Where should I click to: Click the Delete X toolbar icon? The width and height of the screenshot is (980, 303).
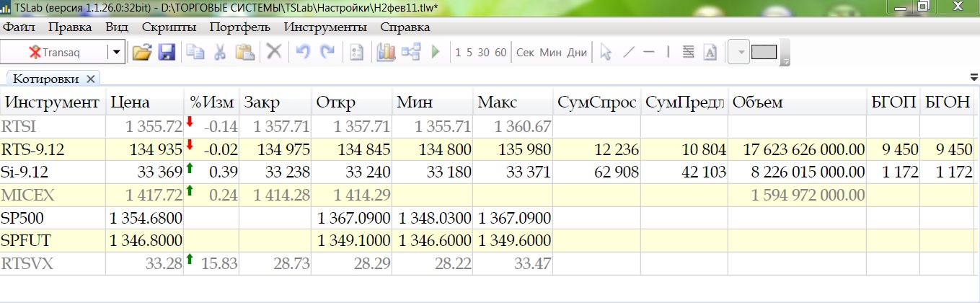point(274,52)
